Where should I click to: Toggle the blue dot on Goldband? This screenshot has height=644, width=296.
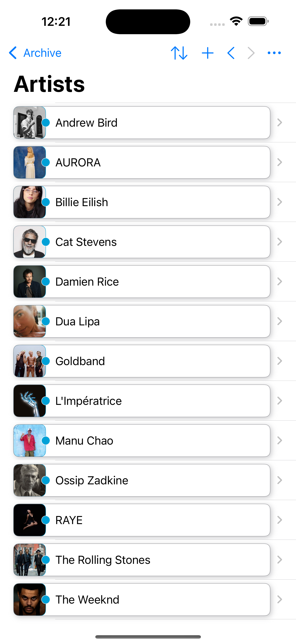(x=46, y=361)
